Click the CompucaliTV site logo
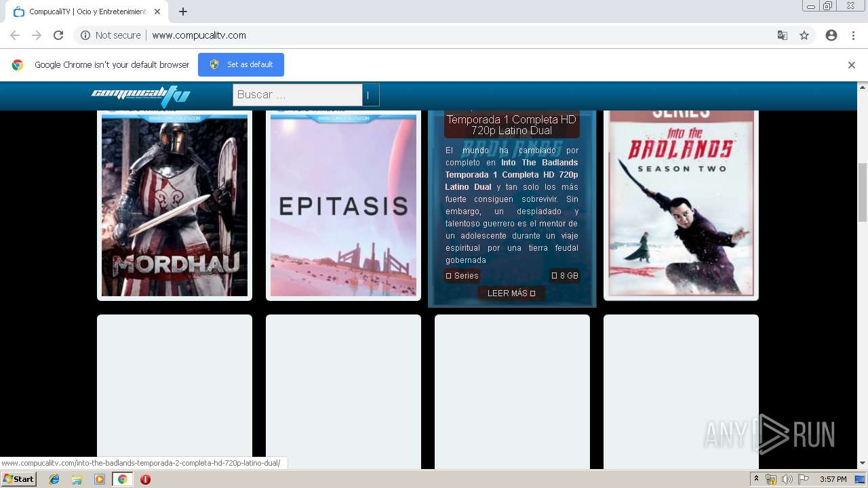 click(141, 96)
